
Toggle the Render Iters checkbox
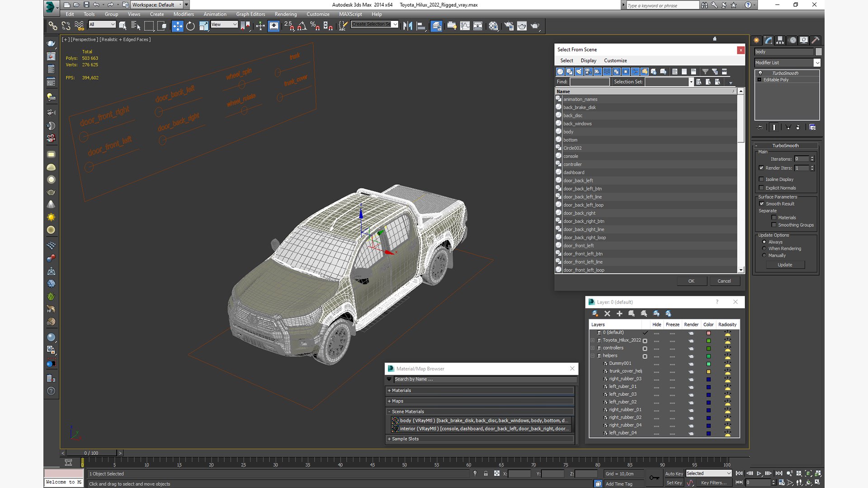click(x=761, y=168)
